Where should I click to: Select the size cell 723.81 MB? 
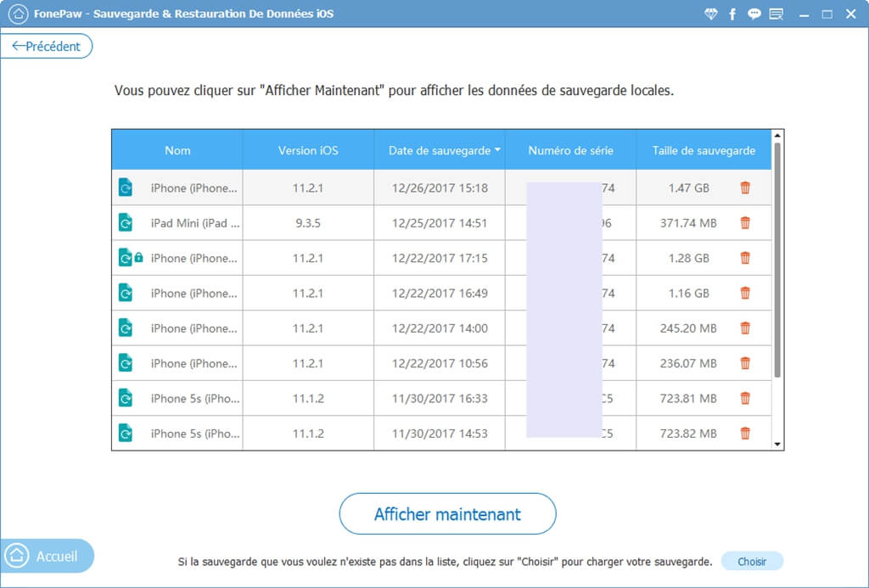pyautogui.click(x=688, y=398)
